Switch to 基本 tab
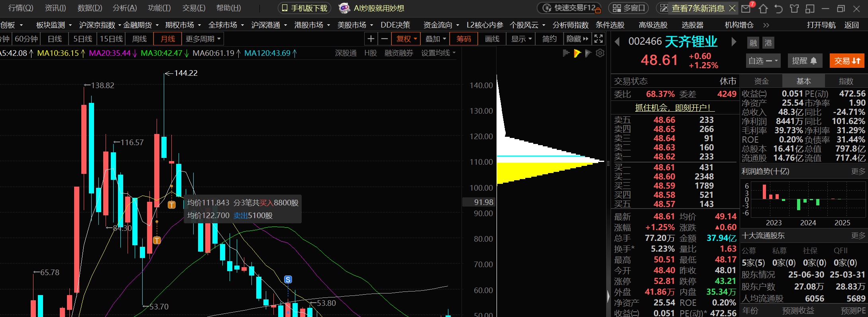The width and height of the screenshot is (868, 317). tap(803, 81)
